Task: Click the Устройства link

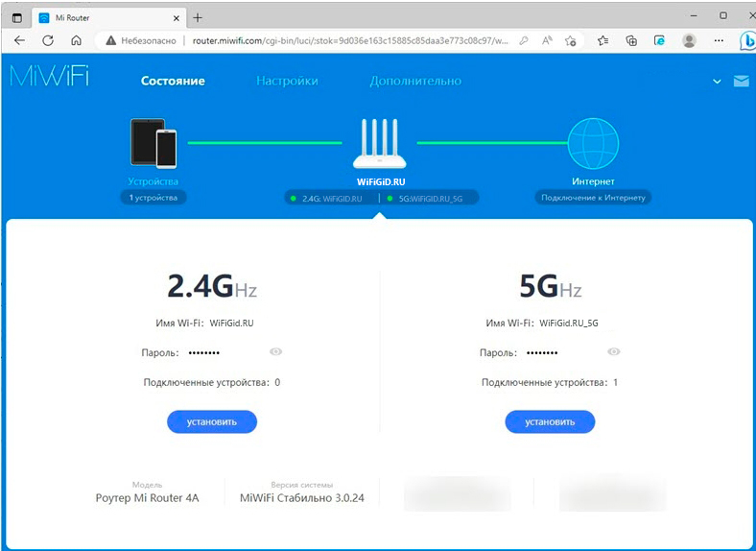Action: tap(153, 181)
